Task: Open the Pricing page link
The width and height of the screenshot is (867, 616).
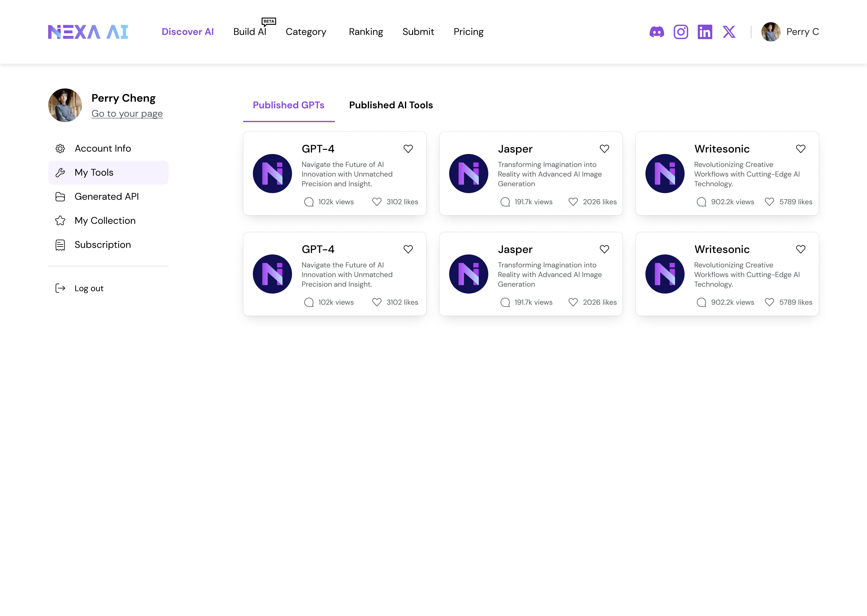Action: (468, 32)
